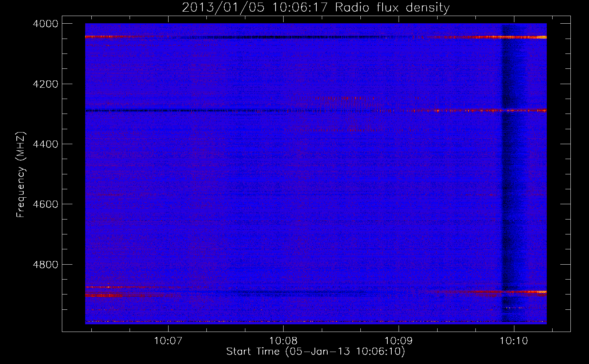Click the 4600 frequency axis label
Image resolution: width=589 pixels, height=364 pixels.
tap(46, 204)
